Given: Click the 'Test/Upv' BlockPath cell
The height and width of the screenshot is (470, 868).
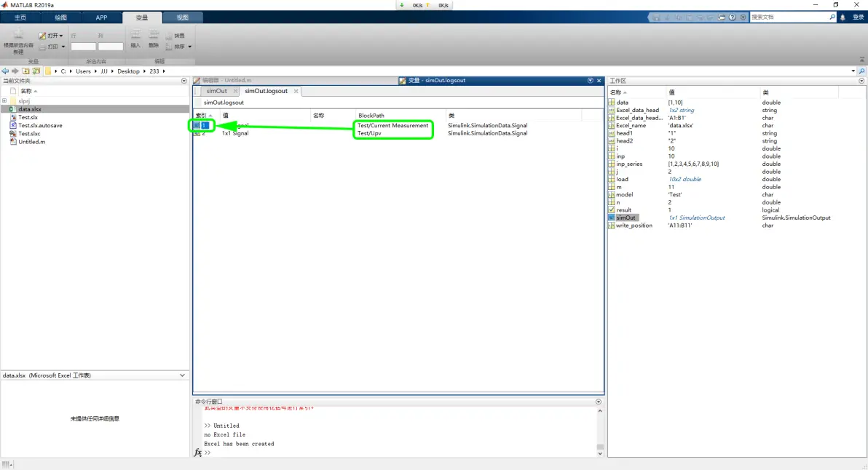Looking at the screenshot, I should click(369, 133).
